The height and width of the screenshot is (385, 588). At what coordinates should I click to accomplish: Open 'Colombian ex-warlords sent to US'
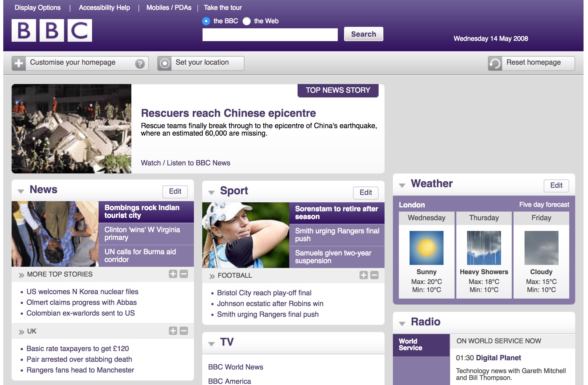(81, 313)
